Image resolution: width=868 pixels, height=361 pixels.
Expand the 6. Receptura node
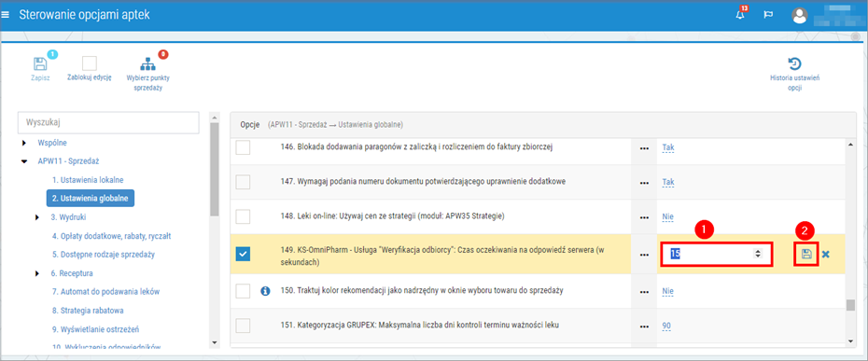click(x=37, y=273)
